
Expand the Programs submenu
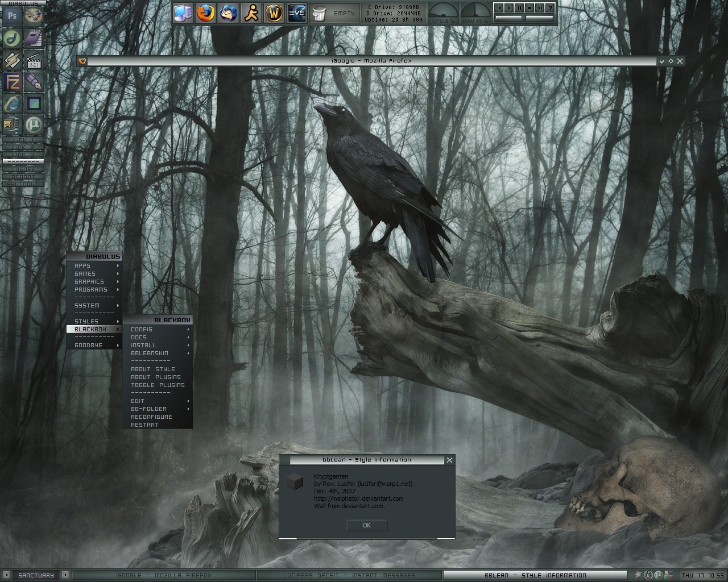94,289
